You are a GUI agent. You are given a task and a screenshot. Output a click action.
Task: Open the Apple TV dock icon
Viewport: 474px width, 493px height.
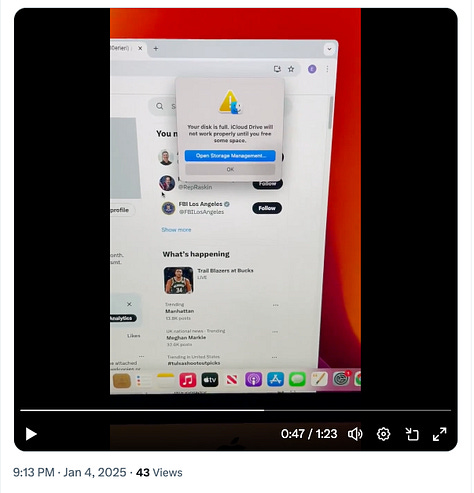(210, 380)
